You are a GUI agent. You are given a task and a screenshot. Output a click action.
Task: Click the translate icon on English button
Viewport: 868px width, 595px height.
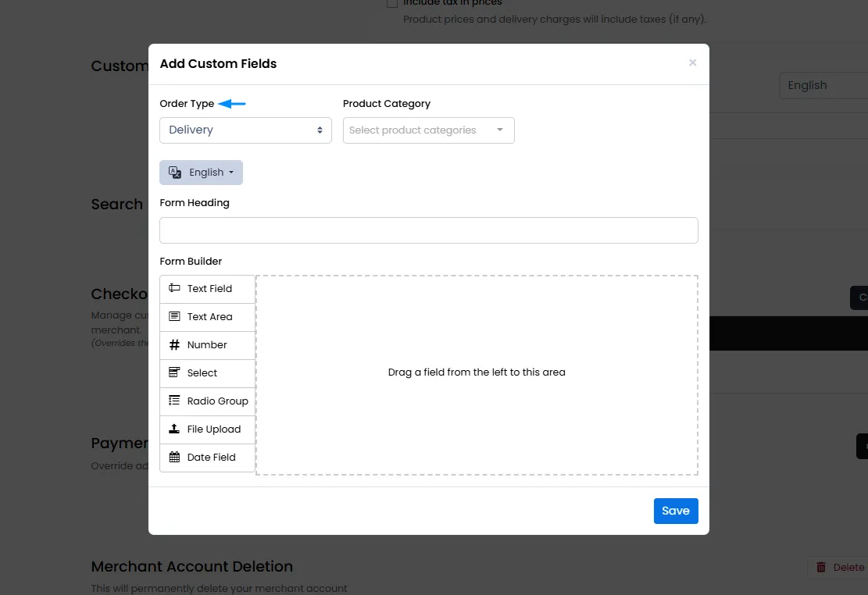tap(175, 172)
